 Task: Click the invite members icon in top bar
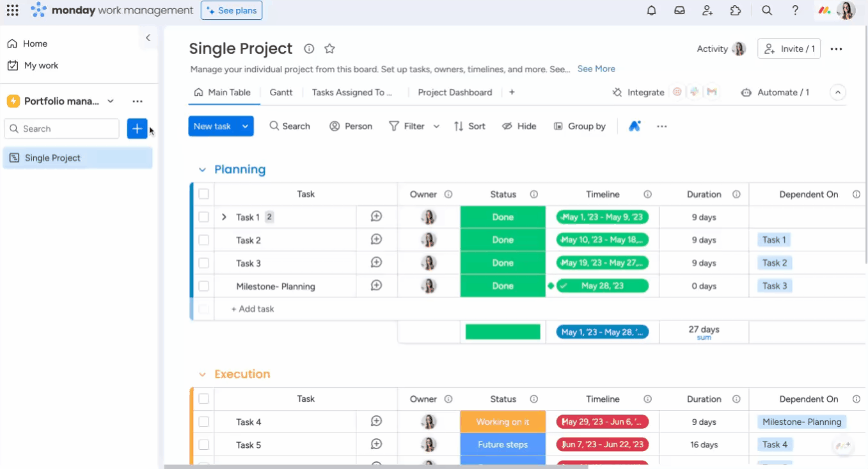click(707, 10)
